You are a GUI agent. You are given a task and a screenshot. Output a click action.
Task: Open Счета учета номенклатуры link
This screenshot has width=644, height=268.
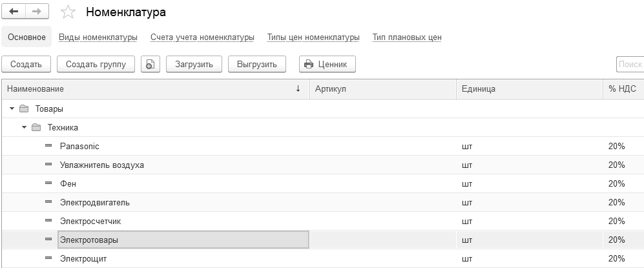click(202, 37)
